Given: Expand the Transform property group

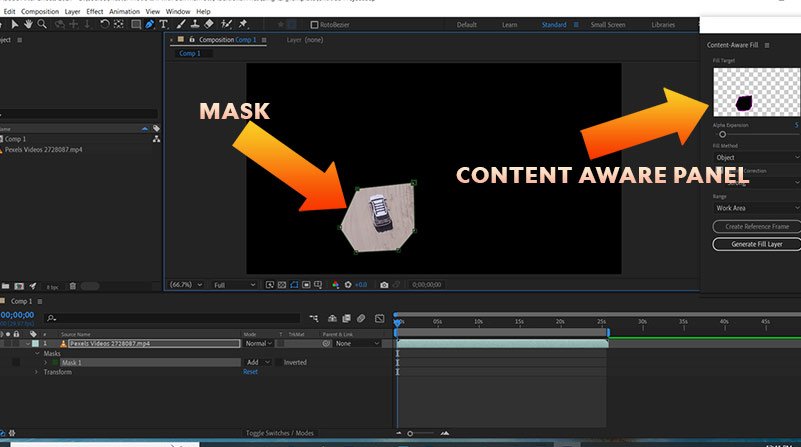Looking at the screenshot, I should pos(36,372).
